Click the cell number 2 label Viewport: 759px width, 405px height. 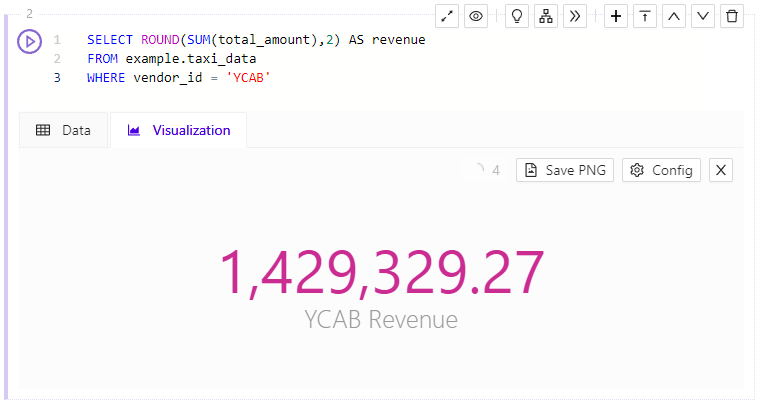coord(30,14)
